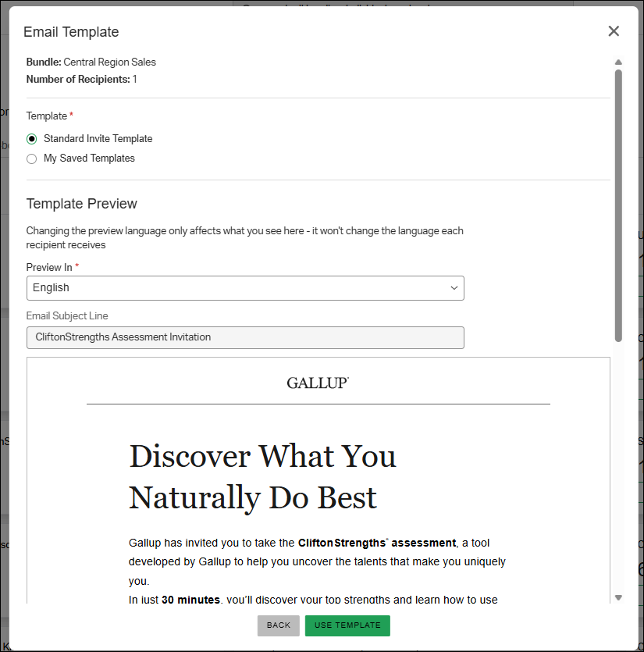644x652 pixels.
Task: Click the preview language note paragraph
Action: (244, 238)
